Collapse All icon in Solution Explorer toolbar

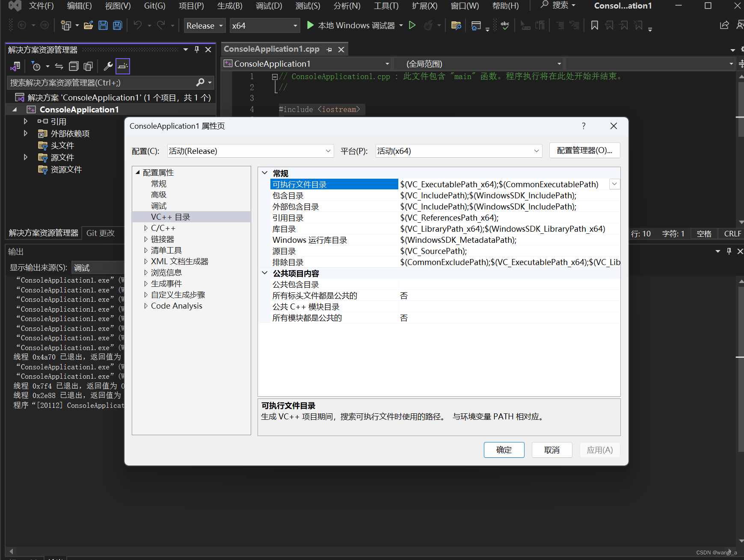coord(74,66)
